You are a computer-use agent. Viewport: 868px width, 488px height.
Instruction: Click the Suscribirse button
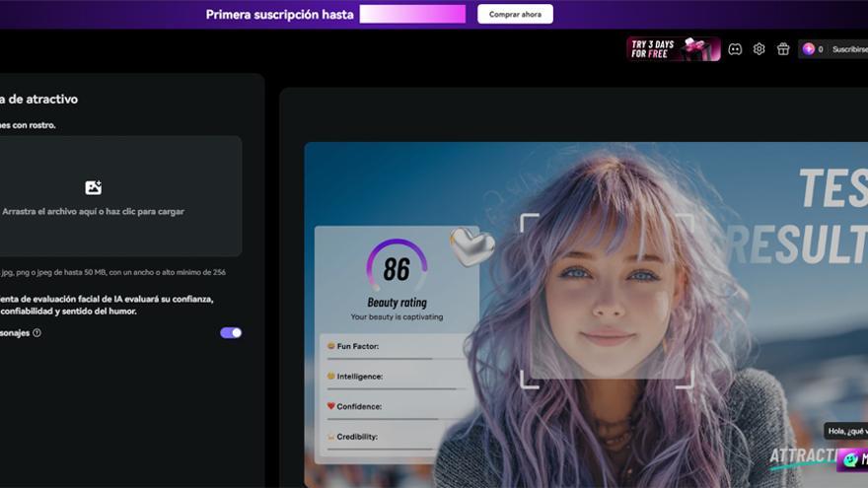[x=849, y=49]
